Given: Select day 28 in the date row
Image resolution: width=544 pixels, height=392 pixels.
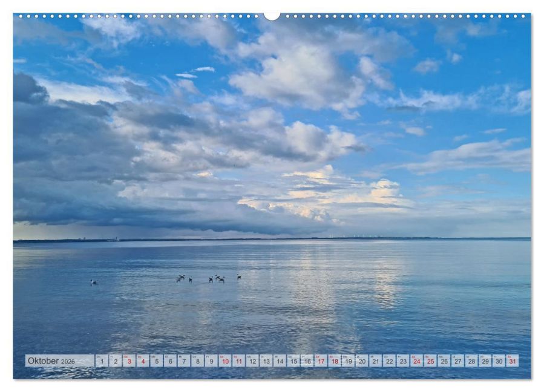Looking at the screenshot, I should pyautogui.click(x=471, y=361).
